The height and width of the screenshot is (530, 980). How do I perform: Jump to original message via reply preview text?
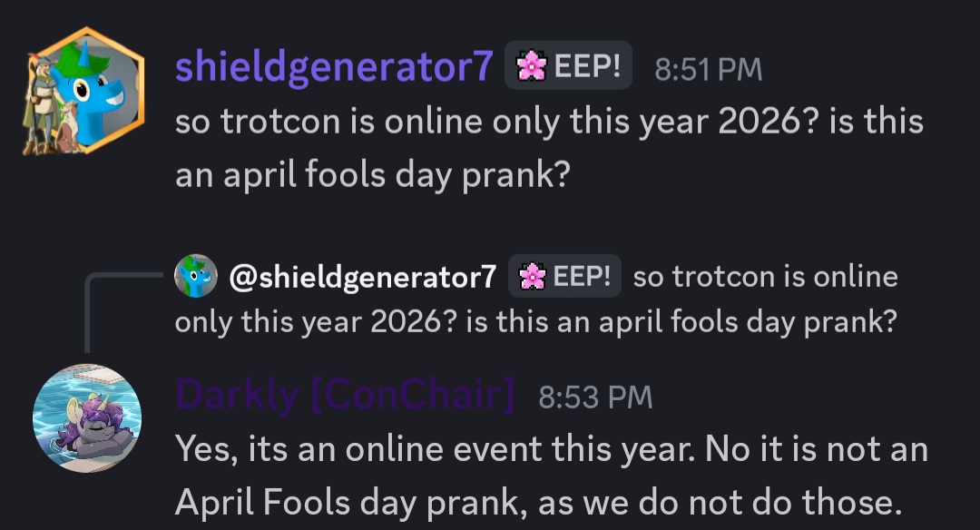pos(764,277)
